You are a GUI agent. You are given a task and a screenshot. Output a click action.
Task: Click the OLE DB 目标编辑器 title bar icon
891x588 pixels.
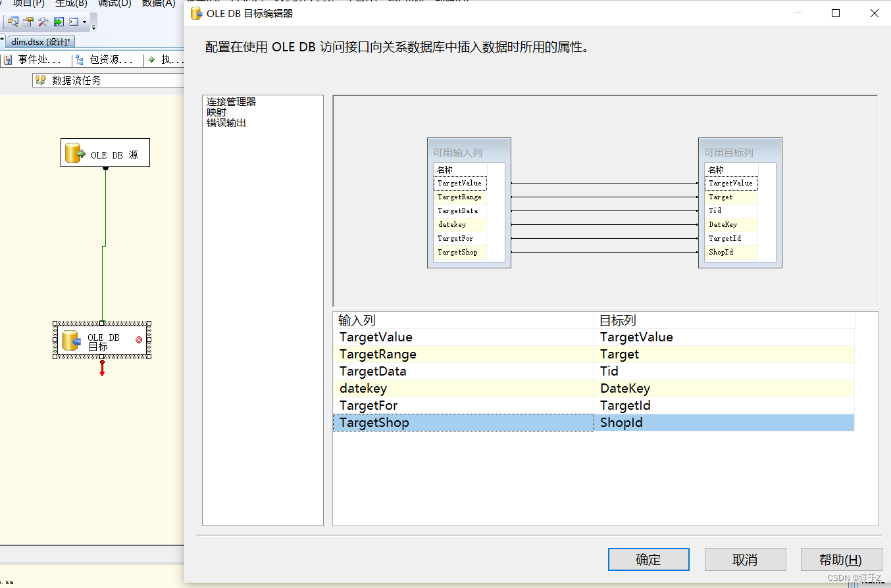(195, 13)
